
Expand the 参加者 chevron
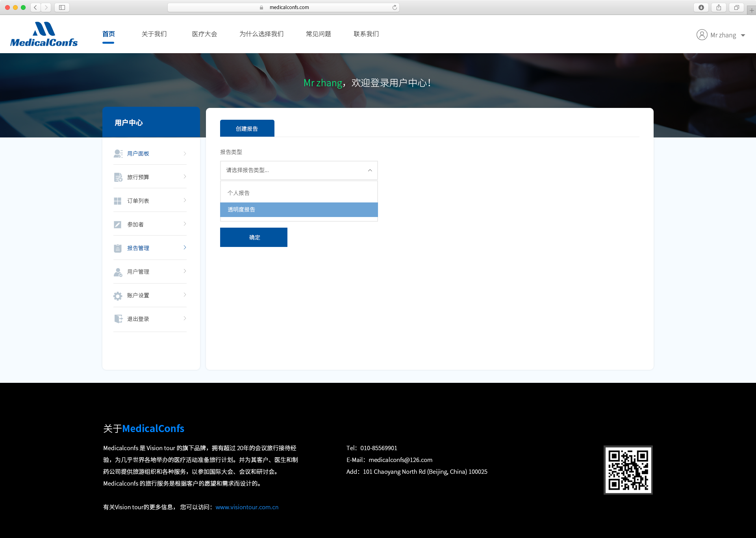[185, 224]
